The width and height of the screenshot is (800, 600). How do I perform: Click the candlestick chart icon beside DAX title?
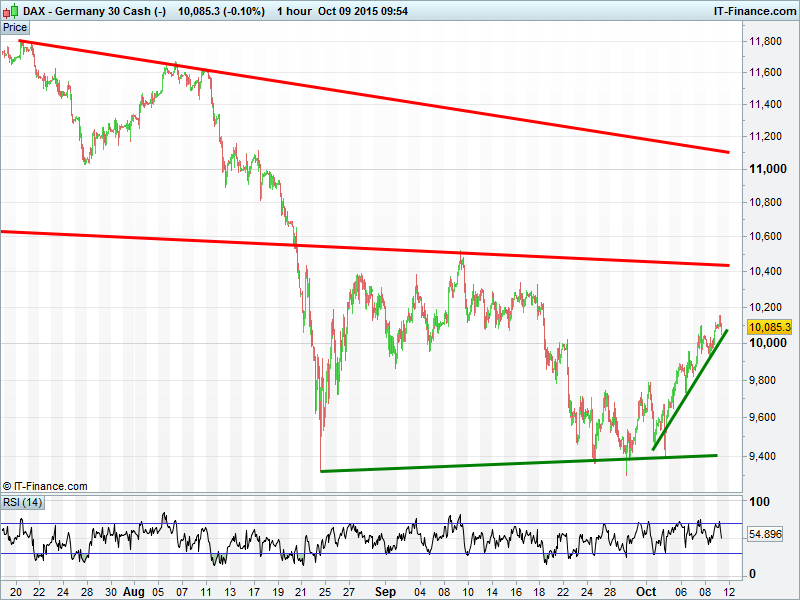12,10
